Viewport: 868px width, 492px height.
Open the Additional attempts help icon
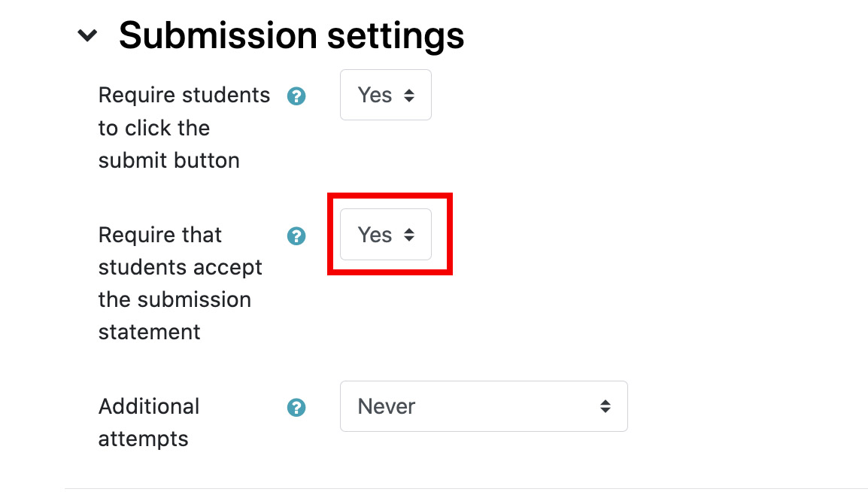click(297, 408)
